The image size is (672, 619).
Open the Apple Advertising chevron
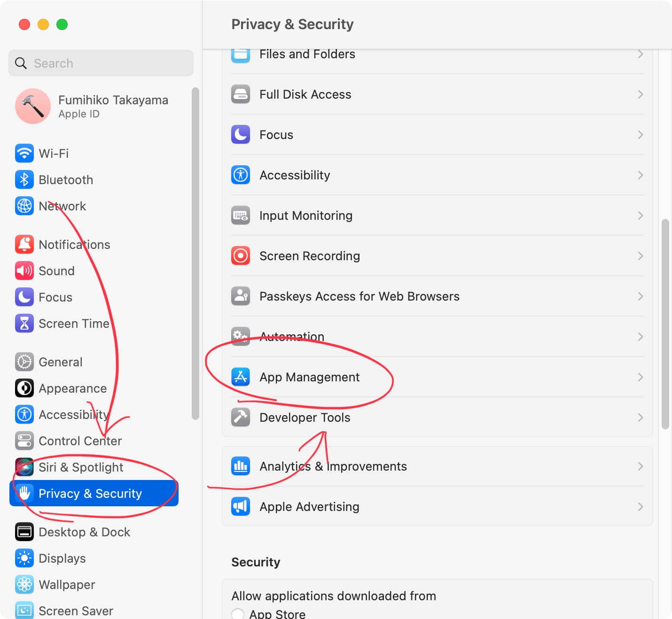(640, 507)
